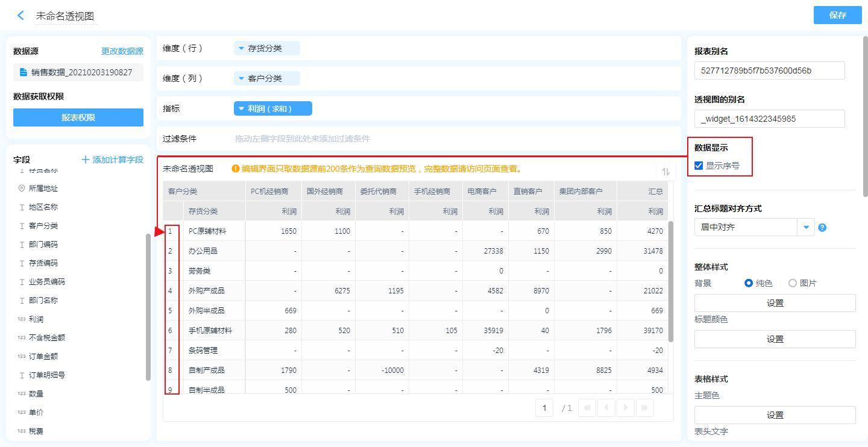Click the plus icon for 添加计算字段
868x447 pixels.
click(x=86, y=160)
